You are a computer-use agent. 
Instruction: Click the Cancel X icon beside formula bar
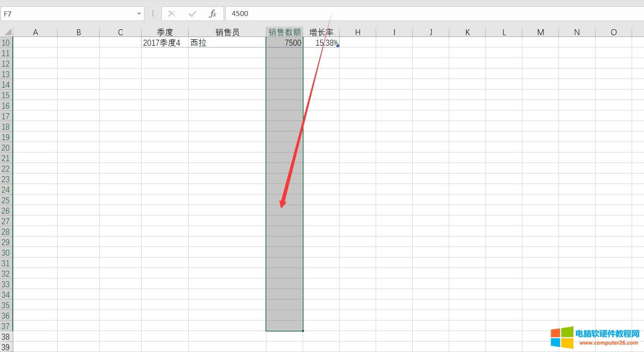click(171, 13)
